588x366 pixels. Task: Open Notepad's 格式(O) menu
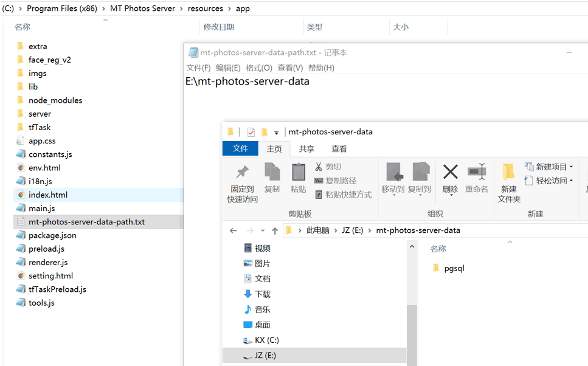tap(258, 68)
